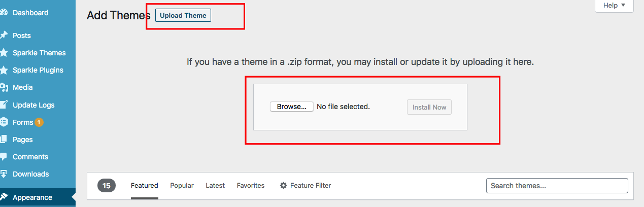This screenshot has width=644, height=207.
Task: Click the Sparkle Plugins star icon
Action: (x=4, y=70)
